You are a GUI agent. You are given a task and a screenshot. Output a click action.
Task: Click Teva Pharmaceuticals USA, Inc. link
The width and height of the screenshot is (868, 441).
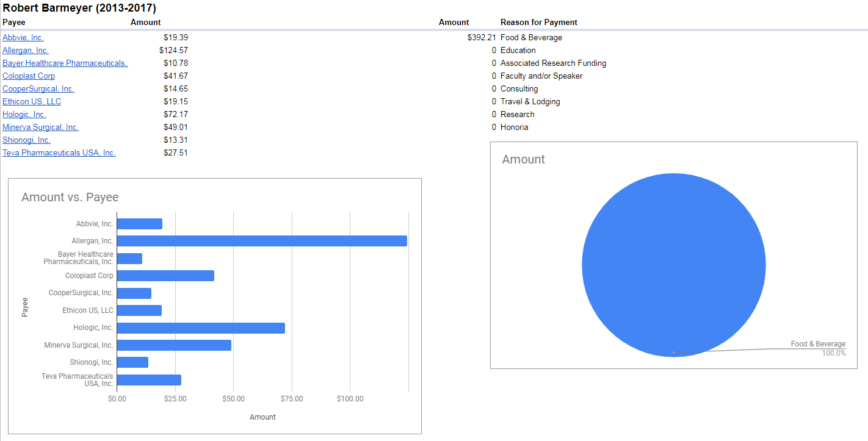click(x=59, y=153)
